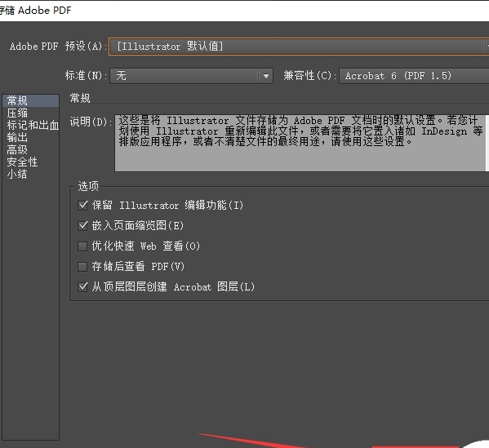This screenshot has width=489, height=448.
Task: Open compatibility dropdown showing Acrobat 6 (PDF 1.5)
Action: pyautogui.click(x=414, y=76)
